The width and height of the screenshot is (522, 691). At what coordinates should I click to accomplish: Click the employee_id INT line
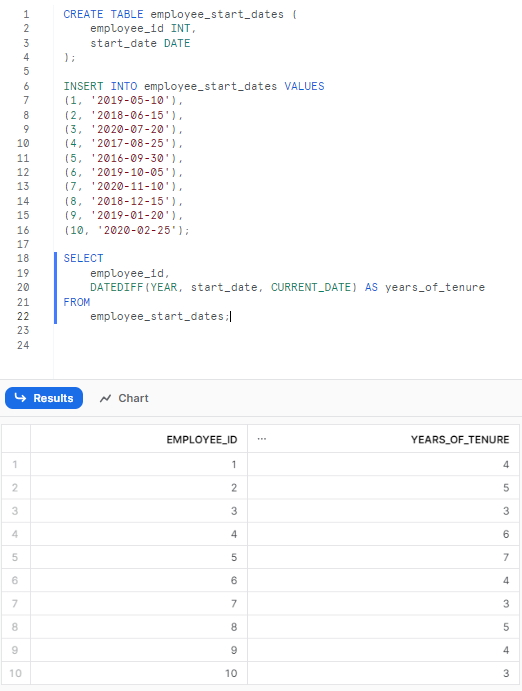(x=143, y=29)
